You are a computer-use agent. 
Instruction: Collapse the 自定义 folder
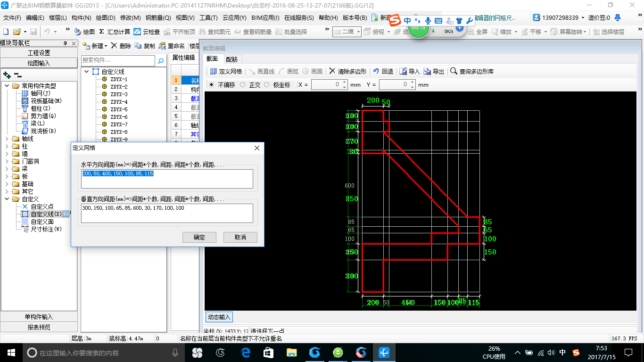click(x=7, y=199)
